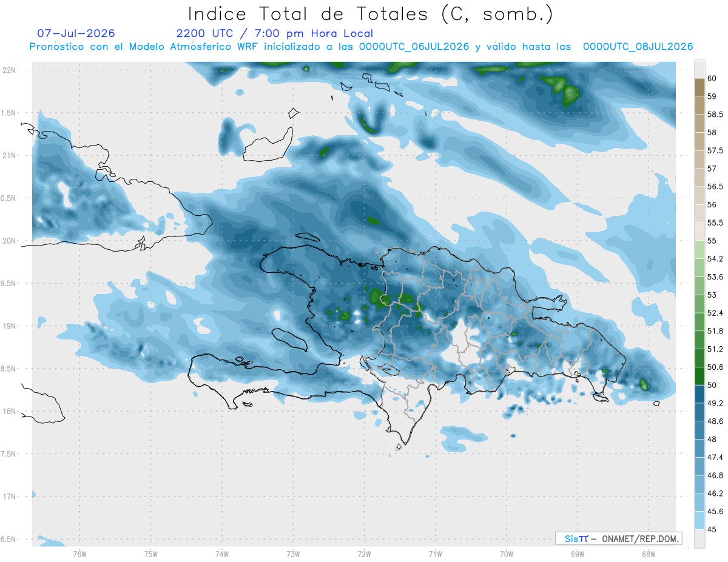Click the '20N' latitude label
The image size is (728, 562).
click(10, 241)
